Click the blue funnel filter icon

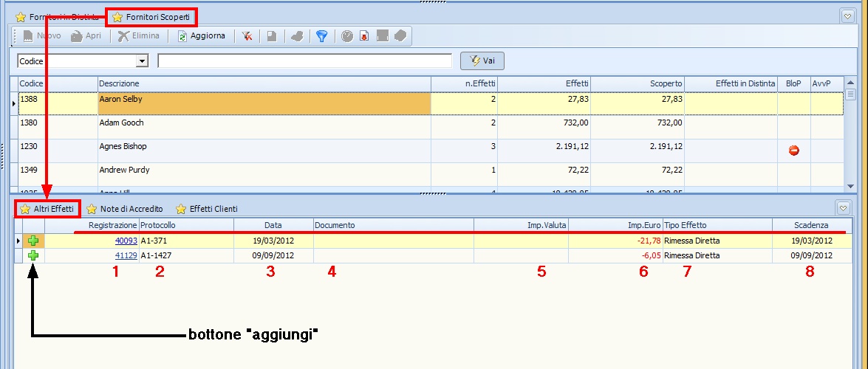coord(321,35)
